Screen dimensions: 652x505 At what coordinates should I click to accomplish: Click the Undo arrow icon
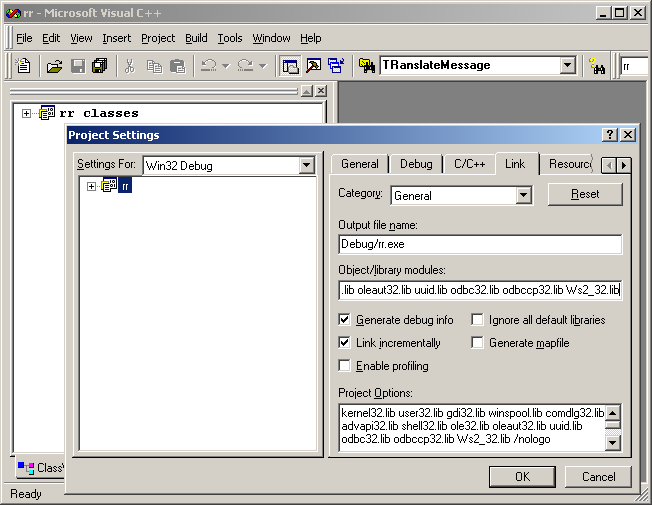coord(209,66)
